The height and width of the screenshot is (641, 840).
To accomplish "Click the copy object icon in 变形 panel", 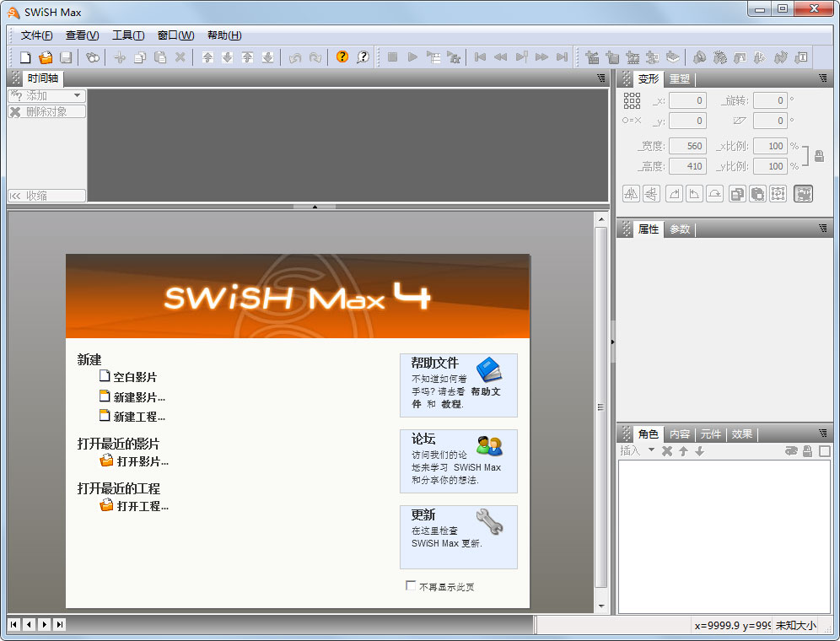I will [x=739, y=193].
